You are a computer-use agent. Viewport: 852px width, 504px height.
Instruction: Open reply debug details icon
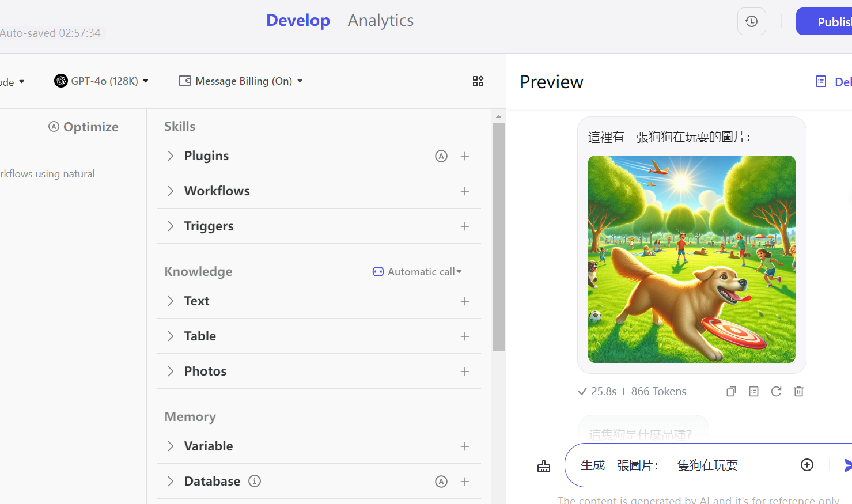pos(753,392)
